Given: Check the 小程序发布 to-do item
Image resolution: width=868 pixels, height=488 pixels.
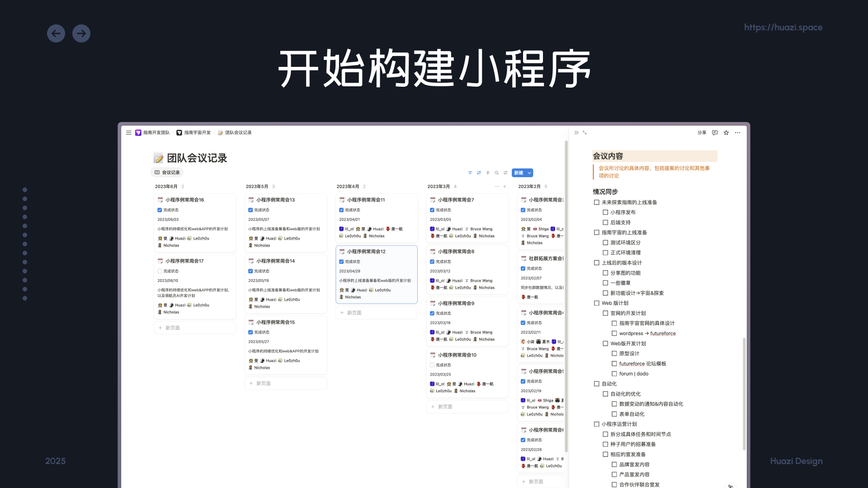Looking at the screenshot, I should 605,212.
